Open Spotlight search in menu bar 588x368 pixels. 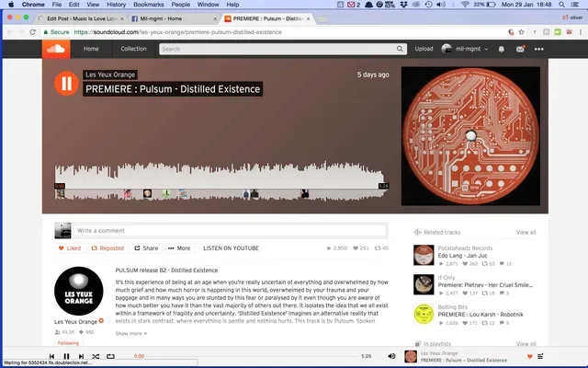point(561,5)
